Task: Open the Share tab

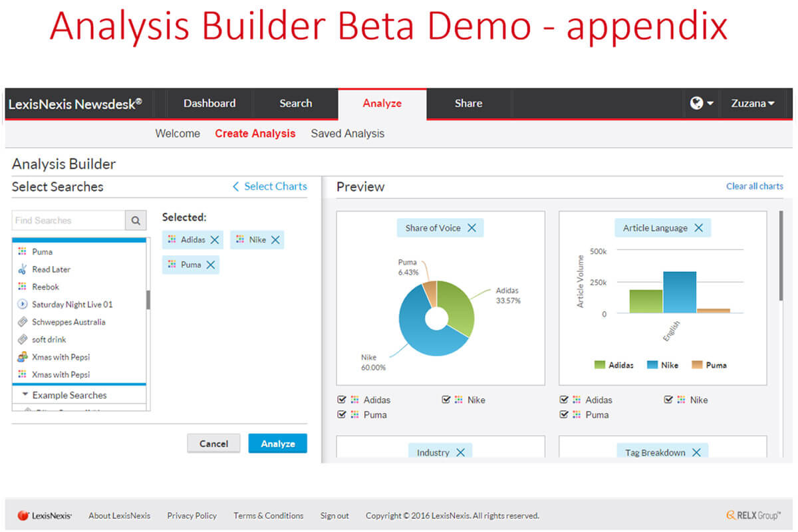Action: [x=469, y=103]
